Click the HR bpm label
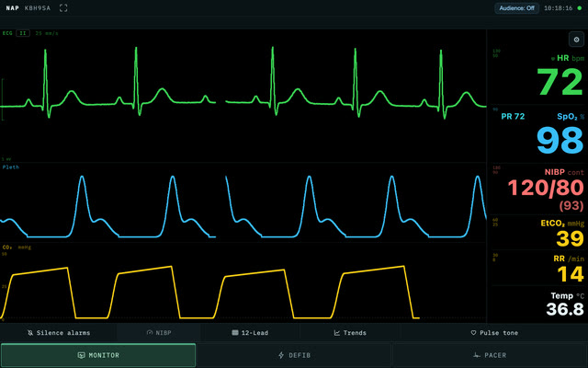The image size is (588, 368). pos(571,58)
